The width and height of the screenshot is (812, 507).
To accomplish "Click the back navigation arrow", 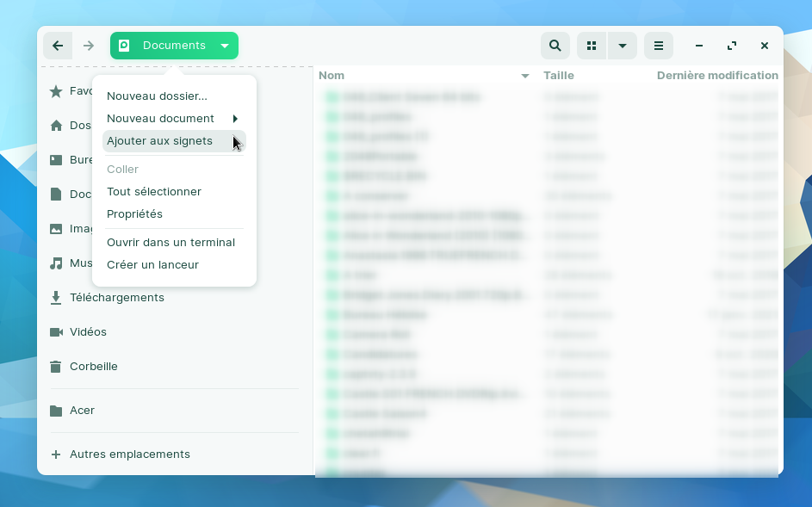I will (x=58, y=46).
